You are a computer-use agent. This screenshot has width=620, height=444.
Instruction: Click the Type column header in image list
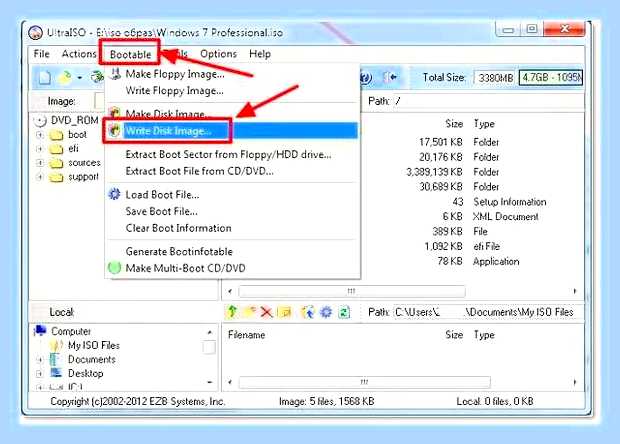click(484, 124)
